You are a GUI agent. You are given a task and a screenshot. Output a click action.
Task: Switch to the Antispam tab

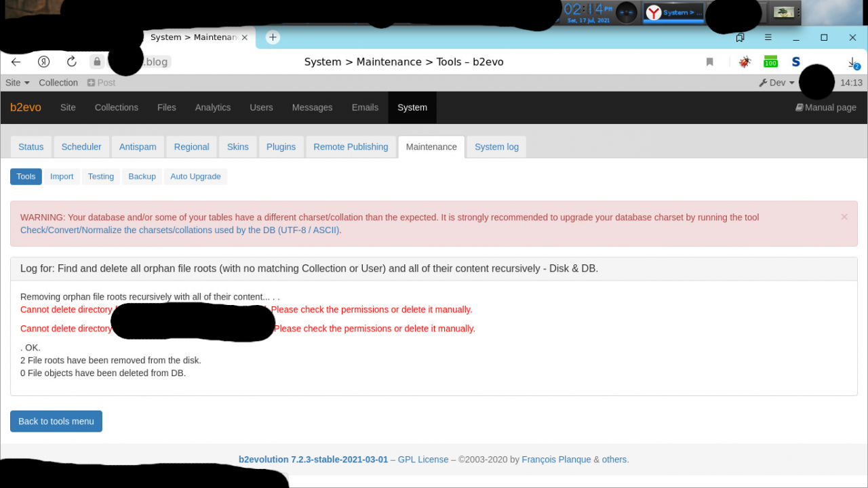click(x=138, y=147)
